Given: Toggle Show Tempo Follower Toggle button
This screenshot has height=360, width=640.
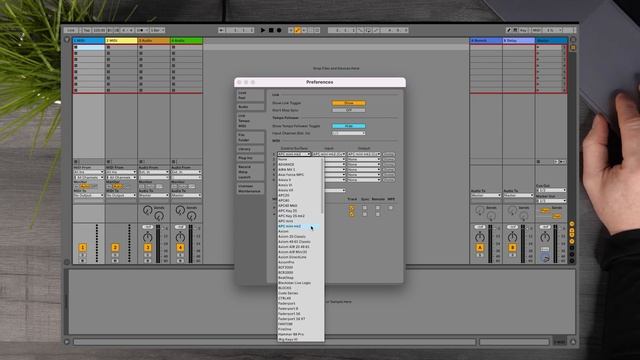Looking at the screenshot, I should [x=349, y=126].
